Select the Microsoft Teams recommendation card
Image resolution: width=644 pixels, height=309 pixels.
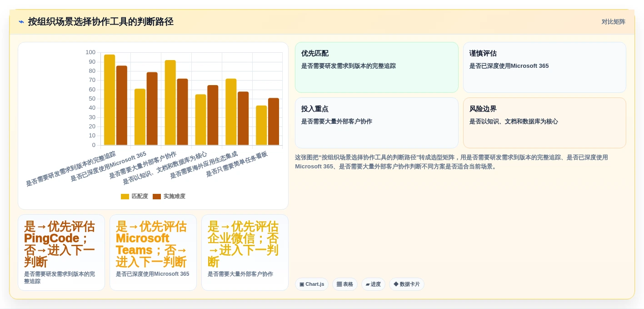click(x=153, y=253)
